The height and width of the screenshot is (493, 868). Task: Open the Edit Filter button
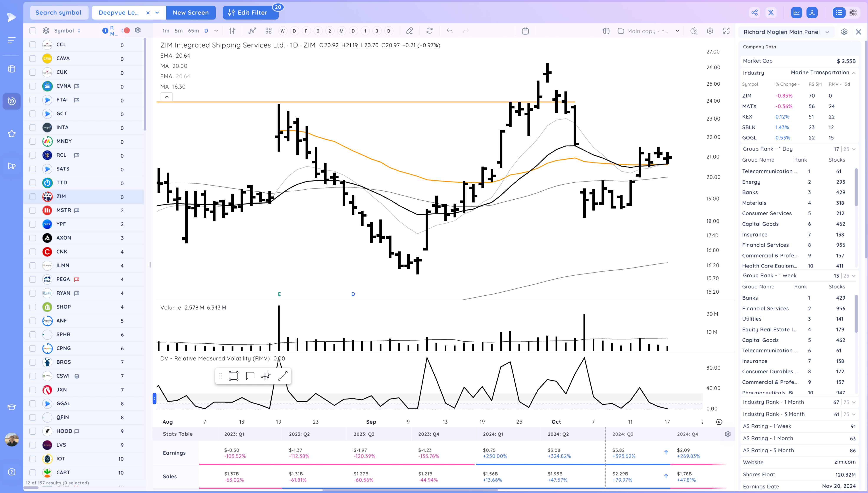point(250,13)
